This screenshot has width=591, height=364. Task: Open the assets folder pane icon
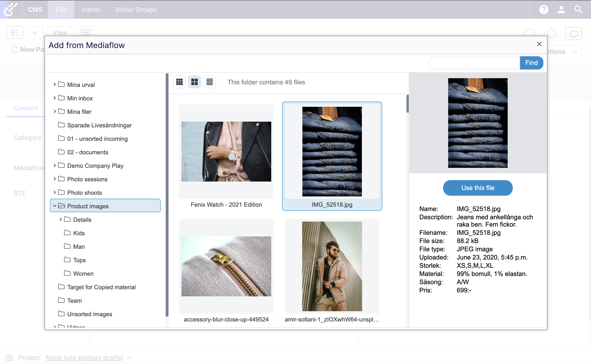tap(573, 33)
